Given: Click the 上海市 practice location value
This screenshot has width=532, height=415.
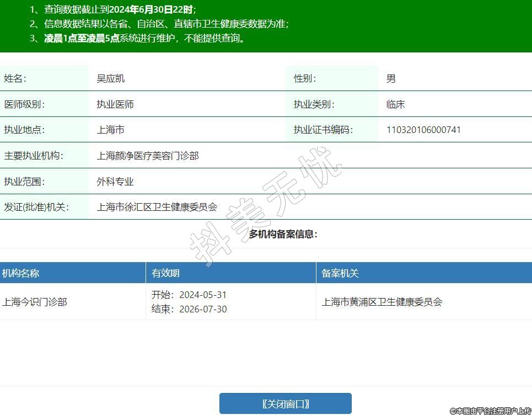Looking at the screenshot, I should 111,130.
